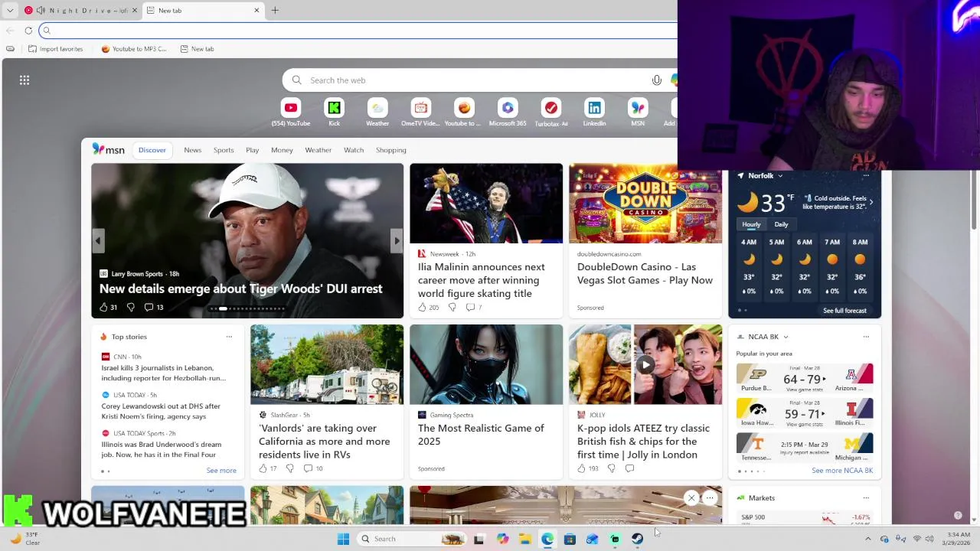The image size is (980, 551).
Task: Select the Discover feed tab
Action: 152,150
